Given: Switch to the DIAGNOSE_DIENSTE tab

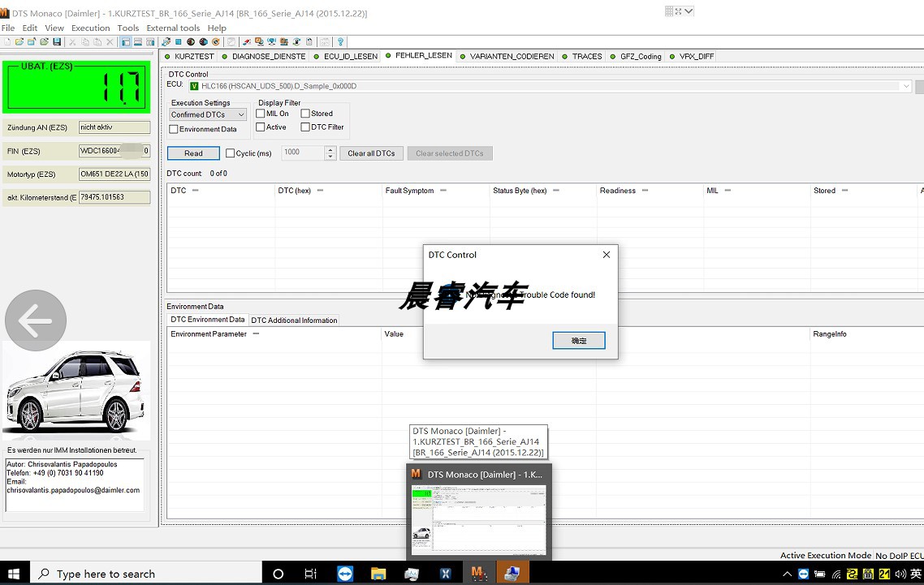Looking at the screenshot, I should point(263,56).
